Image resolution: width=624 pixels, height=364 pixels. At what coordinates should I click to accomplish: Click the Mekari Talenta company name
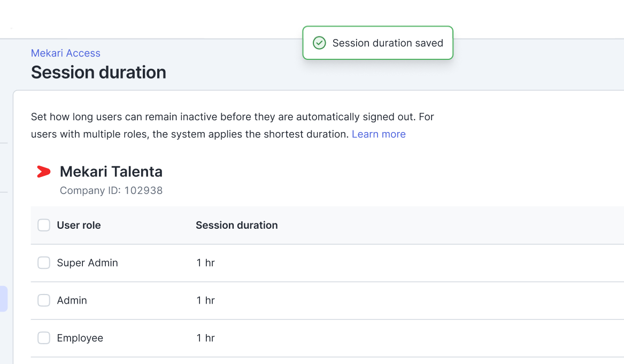click(111, 172)
